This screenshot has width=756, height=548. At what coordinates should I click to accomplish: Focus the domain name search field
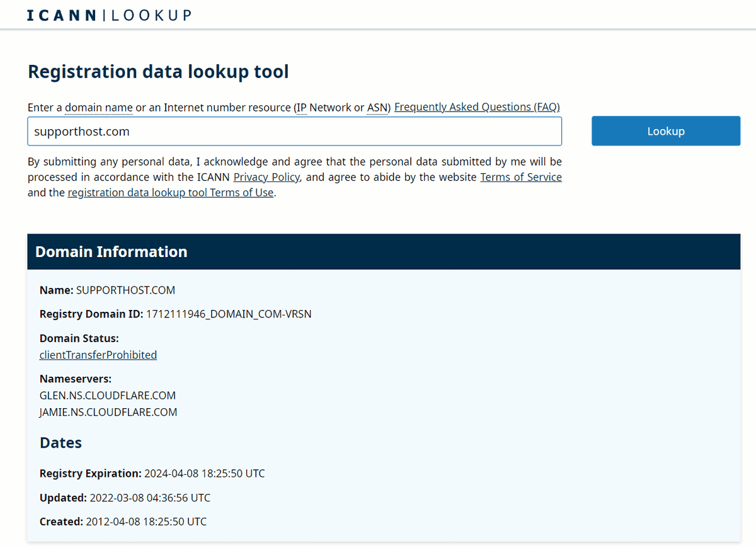tap(294, 131)
